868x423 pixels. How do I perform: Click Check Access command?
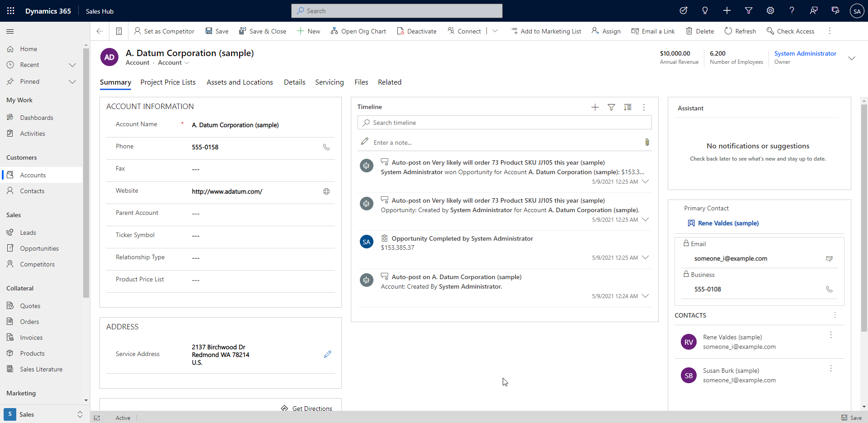click(x=791, y=31)
